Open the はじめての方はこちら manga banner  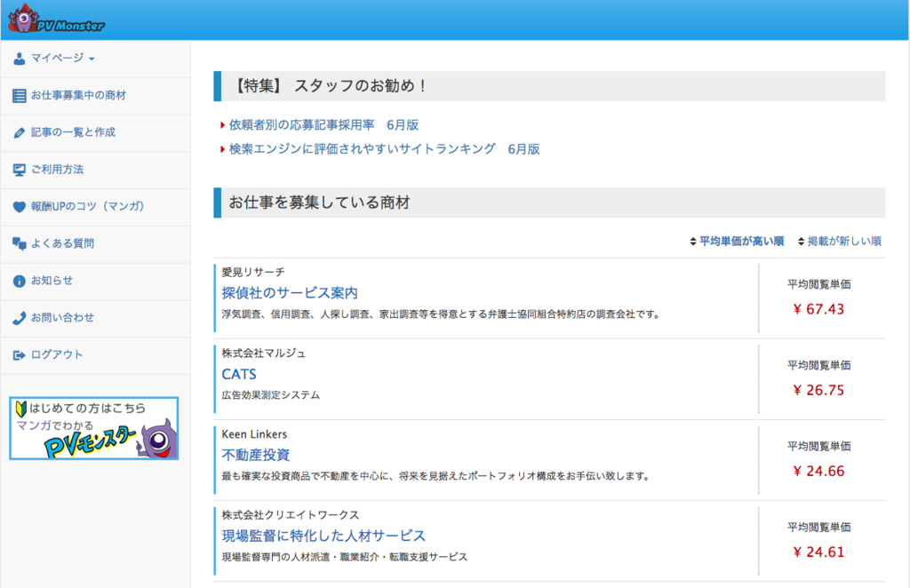(x=93, y=428)
